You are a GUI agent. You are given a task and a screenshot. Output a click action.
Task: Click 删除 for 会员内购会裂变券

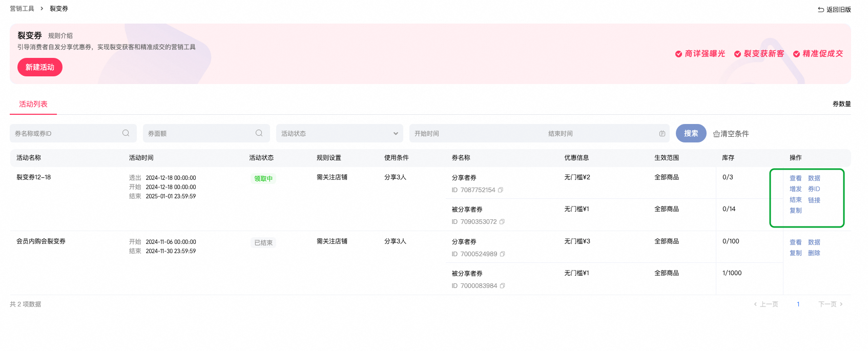814,253
